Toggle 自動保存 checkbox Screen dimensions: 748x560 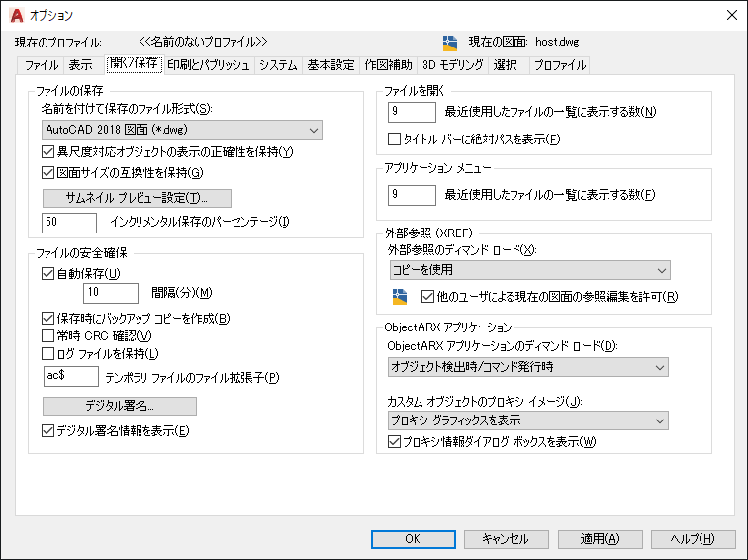[47, 273]
